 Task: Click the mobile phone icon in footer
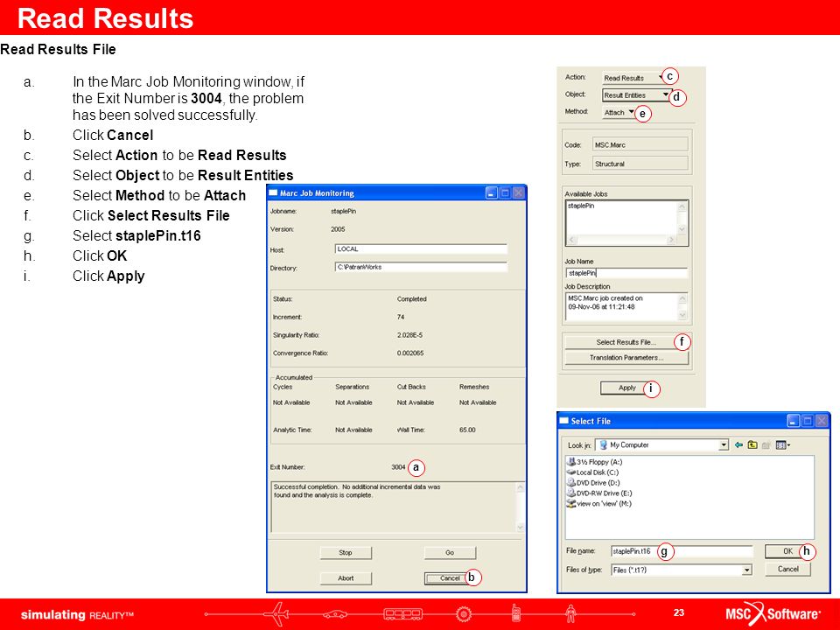(x=516, y=612)
